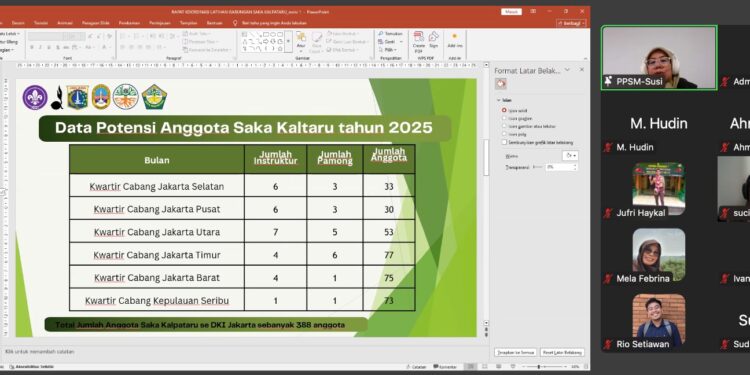Click Reset Latar Belakang button

562,353
